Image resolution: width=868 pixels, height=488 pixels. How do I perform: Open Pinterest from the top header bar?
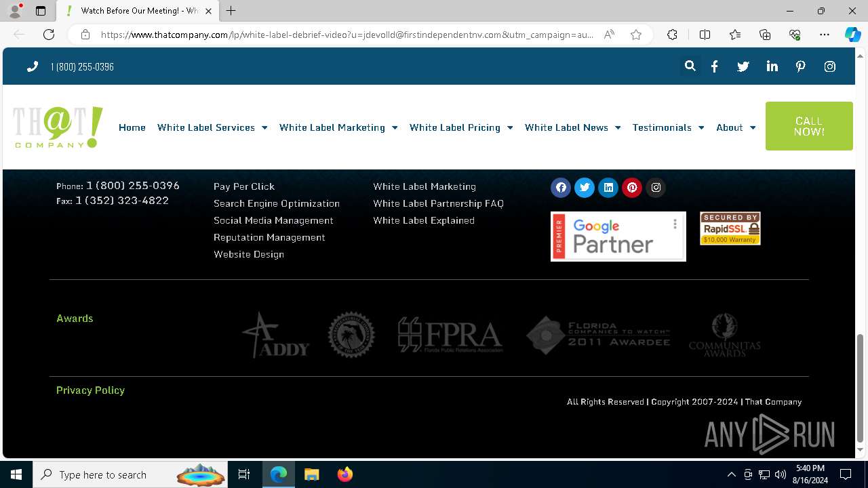pyautogui.click(x=801, y=66)
